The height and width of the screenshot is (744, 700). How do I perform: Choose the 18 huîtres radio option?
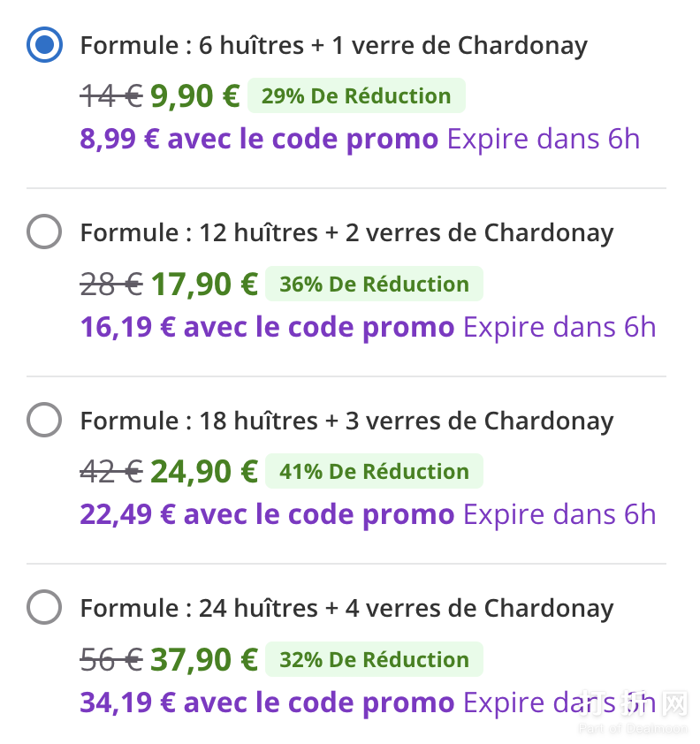(x=45, y=420)
